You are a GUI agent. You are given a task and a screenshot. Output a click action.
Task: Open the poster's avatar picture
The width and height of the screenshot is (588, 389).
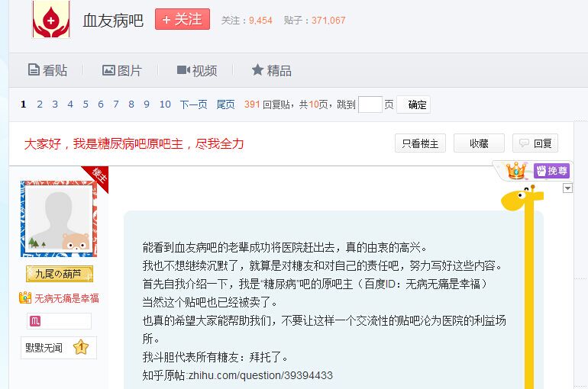59,219
